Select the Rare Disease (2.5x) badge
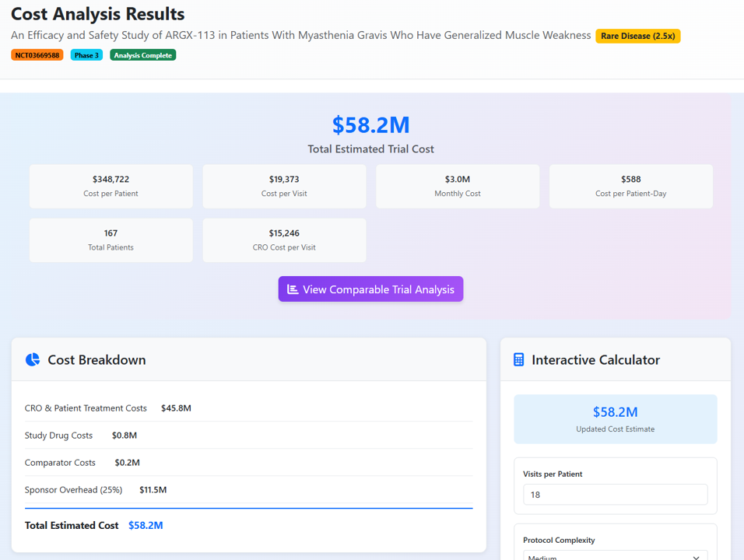The image size is (744, 560). tap(638, 36)
